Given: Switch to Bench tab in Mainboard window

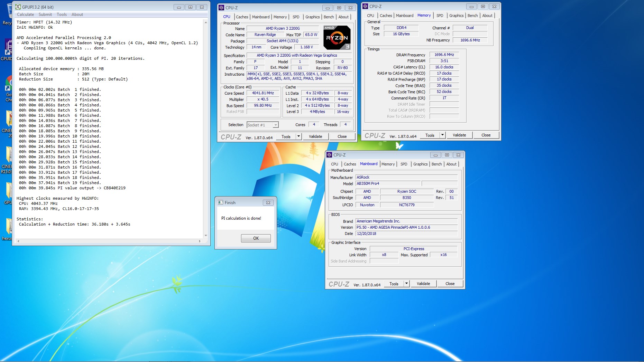Looking at the screenshot, I should (437, 164).
